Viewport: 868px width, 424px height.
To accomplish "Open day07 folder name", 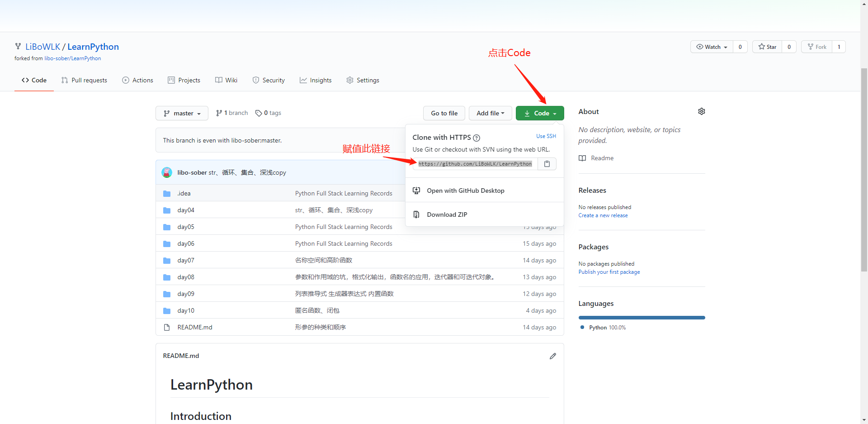I will point(186,261).
